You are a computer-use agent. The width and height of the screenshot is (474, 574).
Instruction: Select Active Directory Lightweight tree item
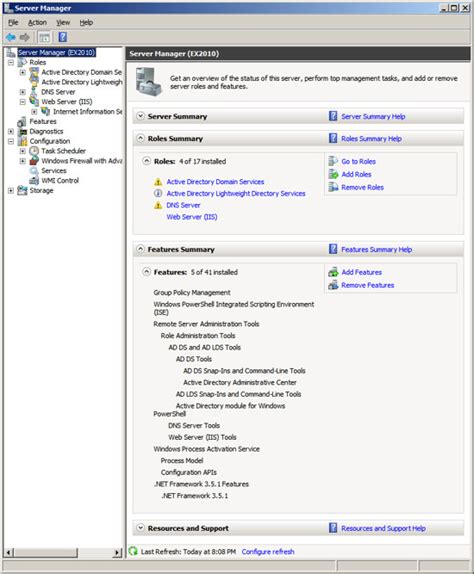click(82, 82)
